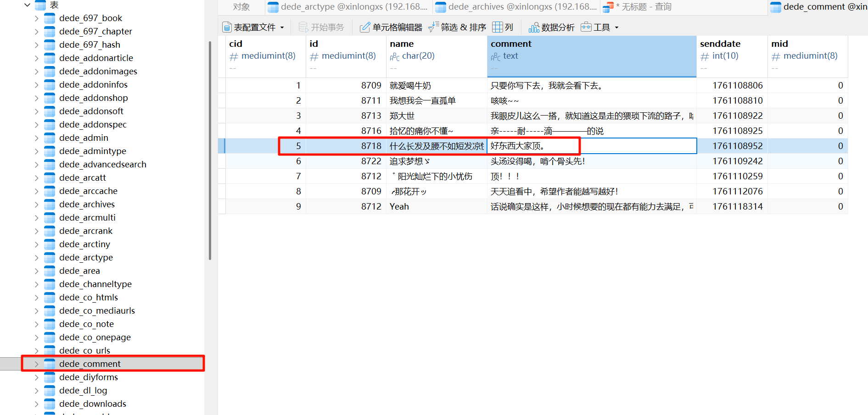868x415 pixels.
Task: Switch to the dede_arctype tab
Action: pyautogui.click(x=348, y=7)
